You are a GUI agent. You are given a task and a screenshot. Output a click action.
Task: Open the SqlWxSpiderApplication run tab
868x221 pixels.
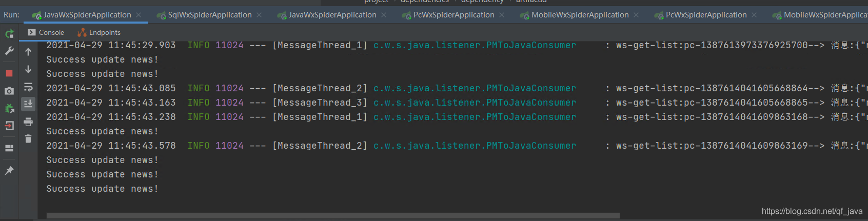210,15
